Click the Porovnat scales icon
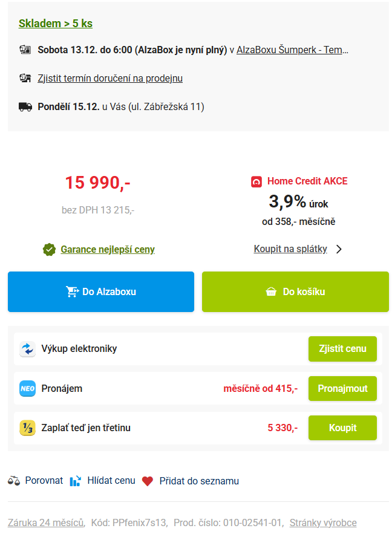The image size is (392, 537). (x=14, y=481)
